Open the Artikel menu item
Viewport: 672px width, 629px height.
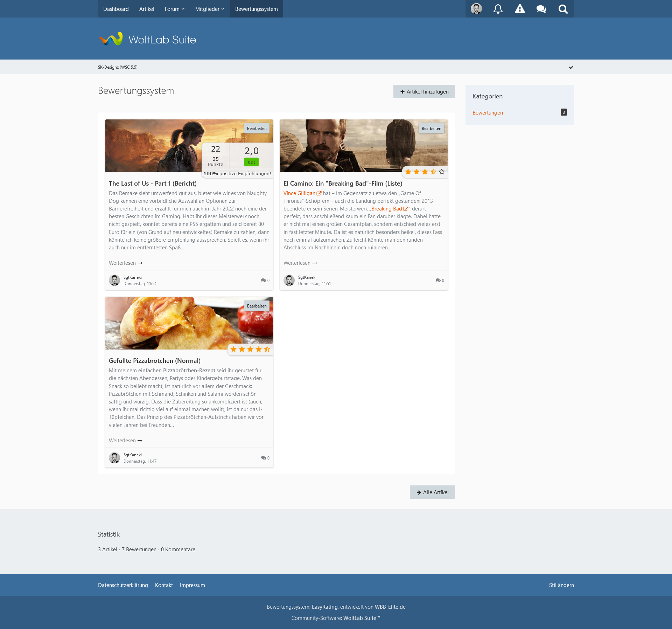click(146, 9)
